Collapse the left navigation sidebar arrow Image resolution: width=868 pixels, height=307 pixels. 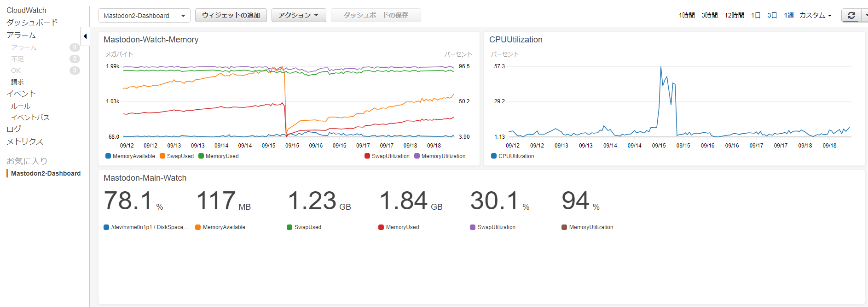(x=85, y=36)
